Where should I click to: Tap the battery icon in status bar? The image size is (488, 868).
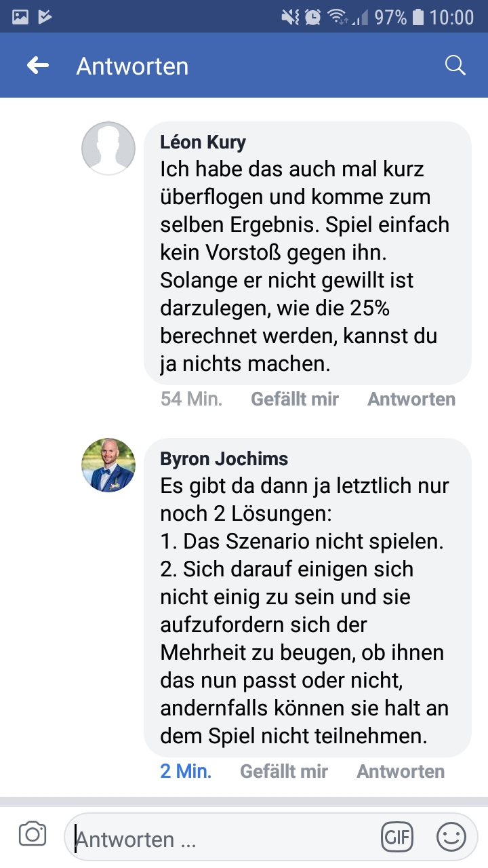[418, 17]
